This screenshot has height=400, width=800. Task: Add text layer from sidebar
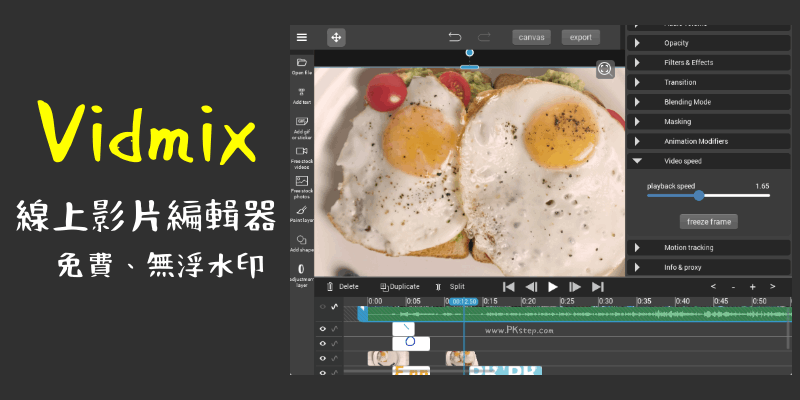pyautogui.click(x=302, y=96)
